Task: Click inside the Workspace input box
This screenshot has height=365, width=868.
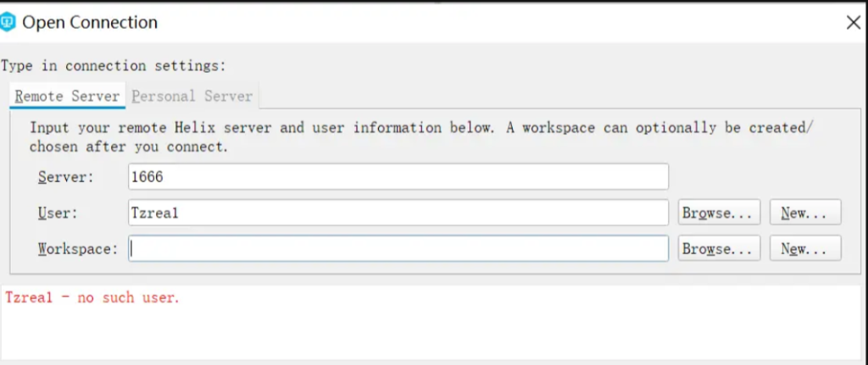Action: tap(398, 249)
